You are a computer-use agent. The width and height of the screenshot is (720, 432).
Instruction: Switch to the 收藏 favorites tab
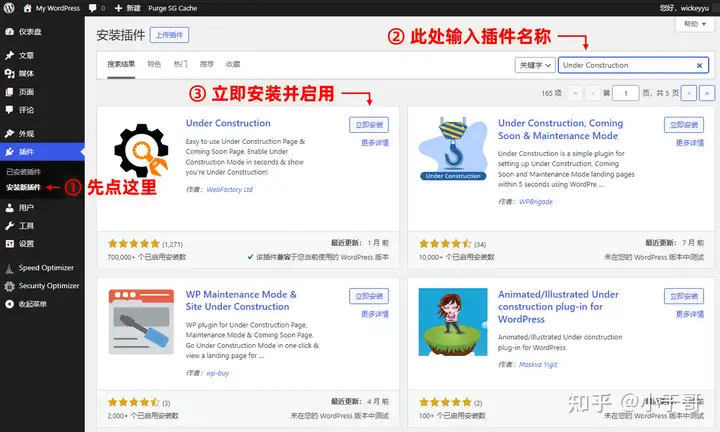click(233, 64)
